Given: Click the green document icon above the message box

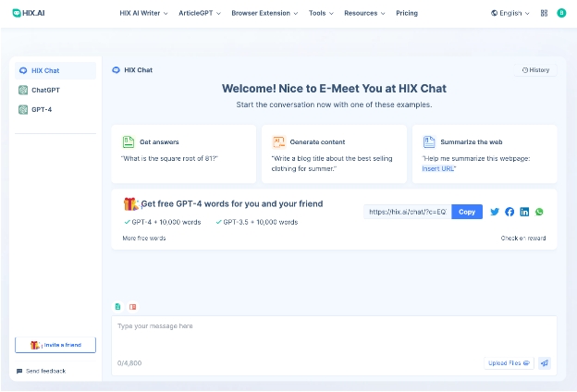Looking at the screenshot, I should 117,307.
